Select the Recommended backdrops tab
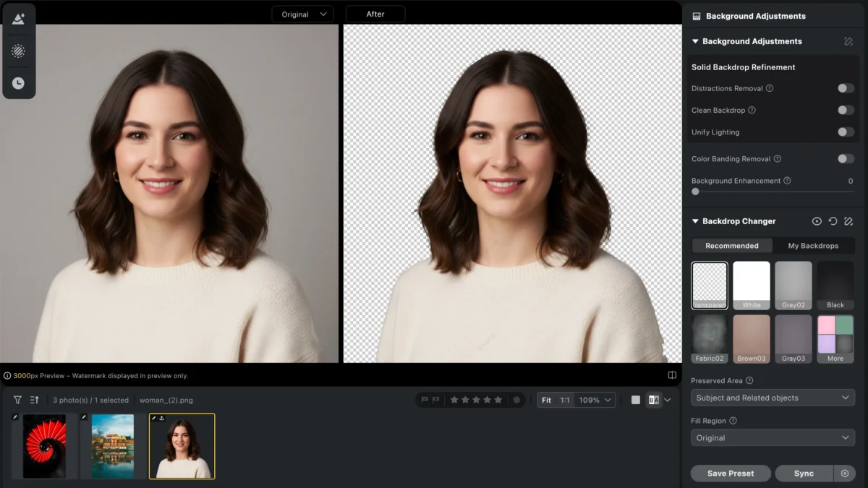Image resolution: width=868 pixels, height=488 pixels. [732, 246]
